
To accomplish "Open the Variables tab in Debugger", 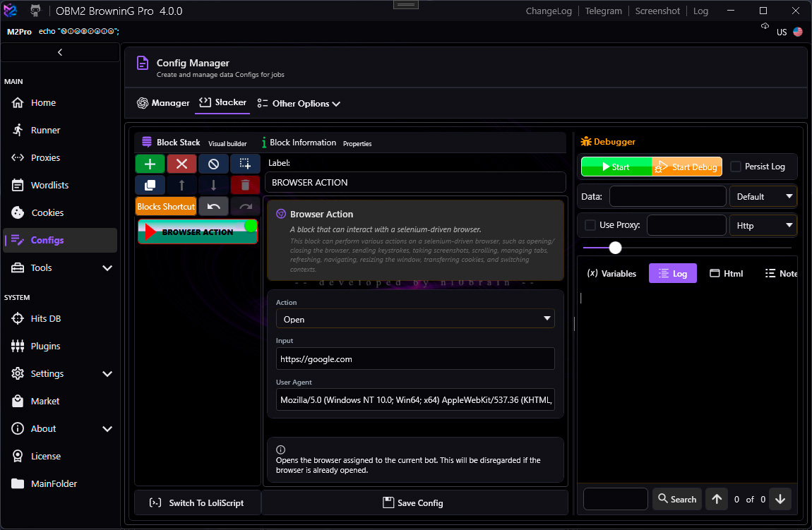I will tap(611, 273).
